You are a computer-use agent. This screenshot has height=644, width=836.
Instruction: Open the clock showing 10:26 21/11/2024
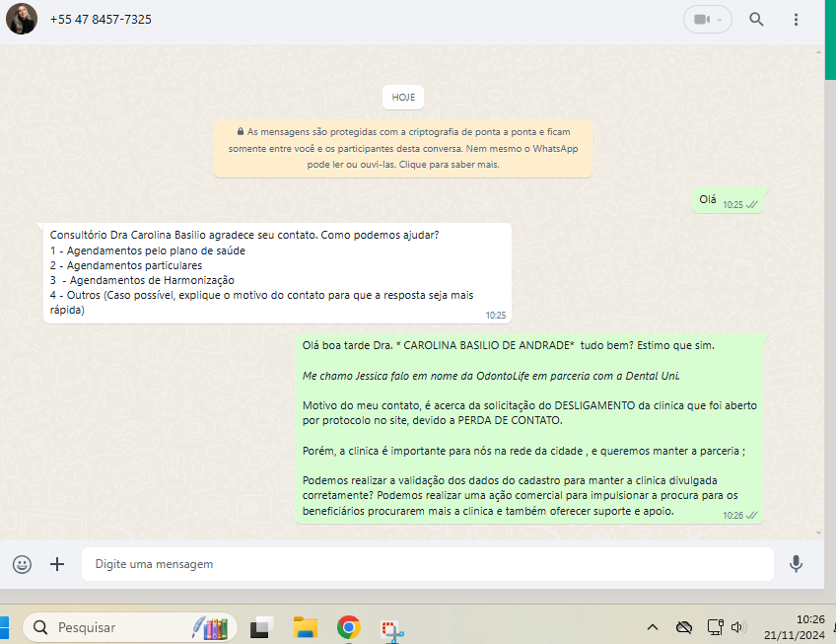pos(795,627)
